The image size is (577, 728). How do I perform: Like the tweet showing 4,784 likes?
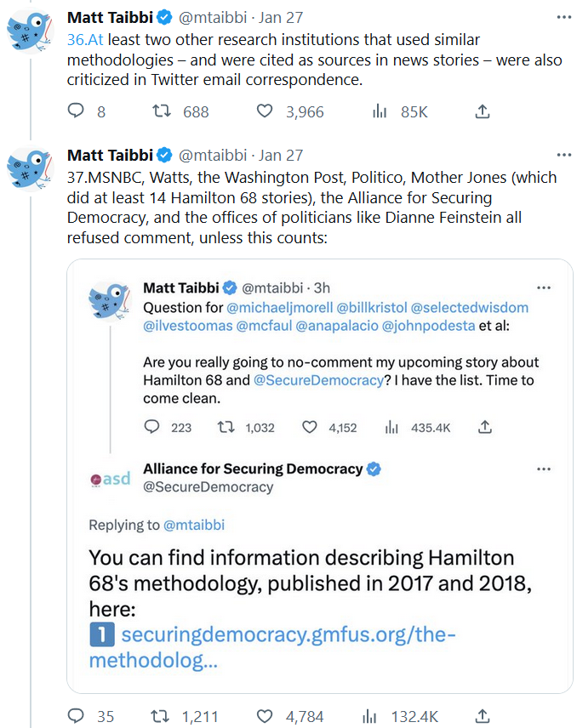pyautogui.click(x=265, y=716)
